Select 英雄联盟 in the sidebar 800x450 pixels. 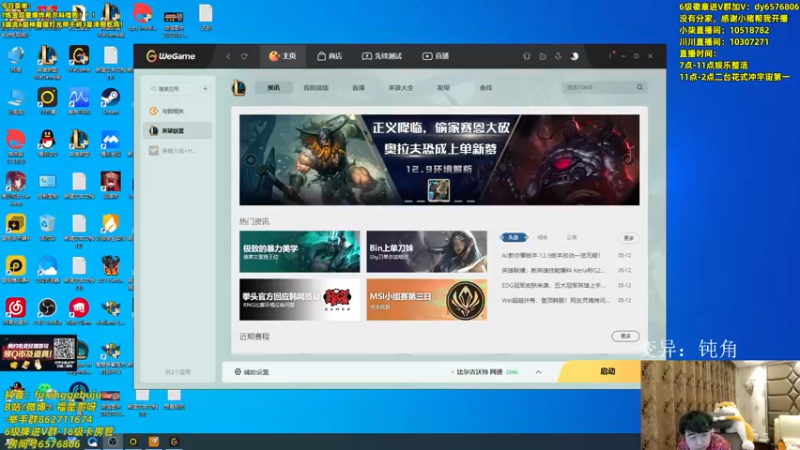(x=177, y=131)
